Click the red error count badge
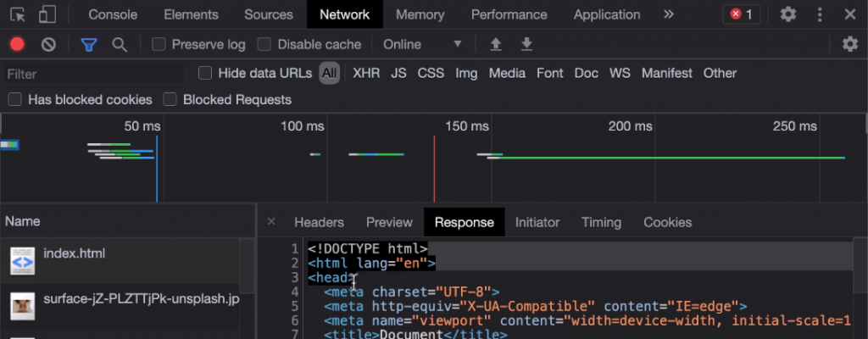868x339 pixels. (741, 14)
